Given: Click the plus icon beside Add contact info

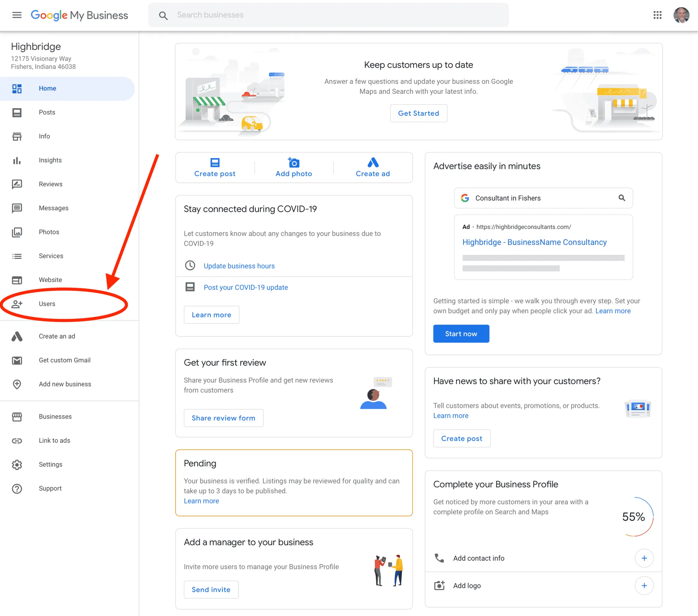Looking at the screenshot, I should tap(644, 558).
